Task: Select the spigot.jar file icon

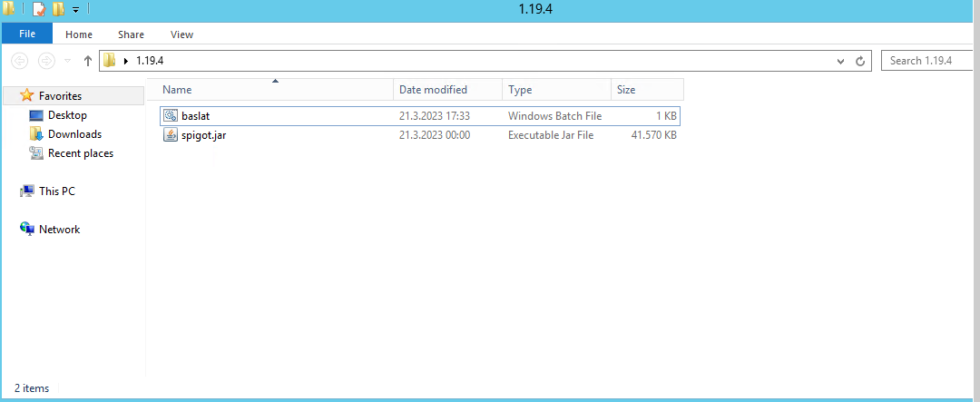Action: (x=171, y=135)
